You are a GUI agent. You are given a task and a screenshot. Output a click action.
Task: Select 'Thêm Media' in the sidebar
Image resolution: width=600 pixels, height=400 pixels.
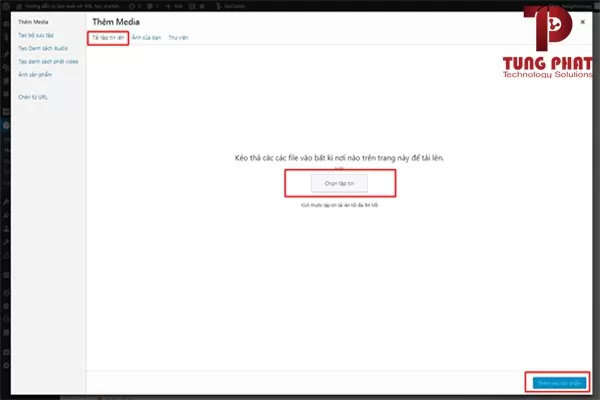pyautogui.click(x=33, y=22)
